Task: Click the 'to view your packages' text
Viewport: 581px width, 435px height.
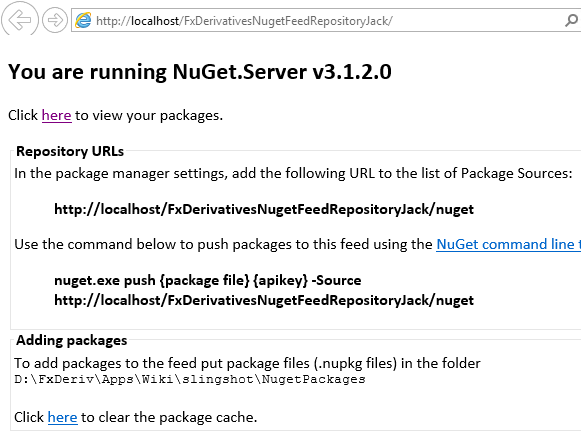Action: (149, 116)
